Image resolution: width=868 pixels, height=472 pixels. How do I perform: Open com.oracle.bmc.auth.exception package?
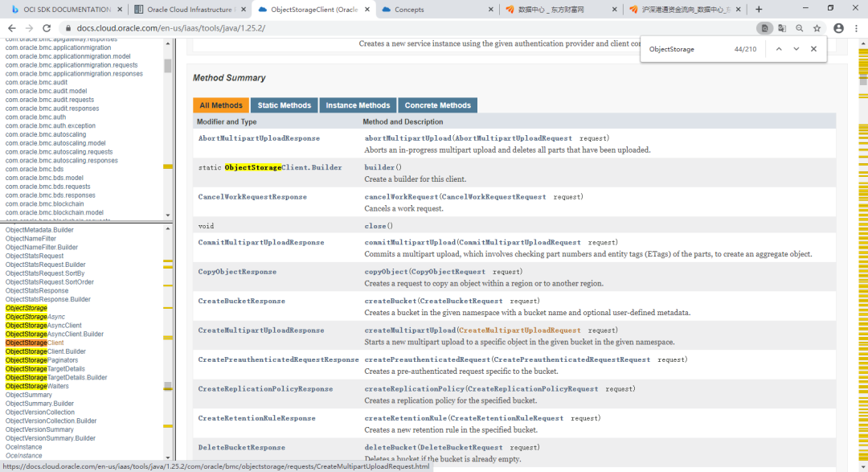[x=51, y=125]
